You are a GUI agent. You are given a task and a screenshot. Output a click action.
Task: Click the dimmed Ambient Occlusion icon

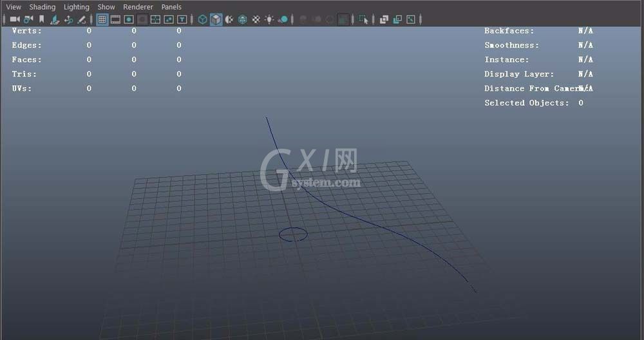pos(303,19)
